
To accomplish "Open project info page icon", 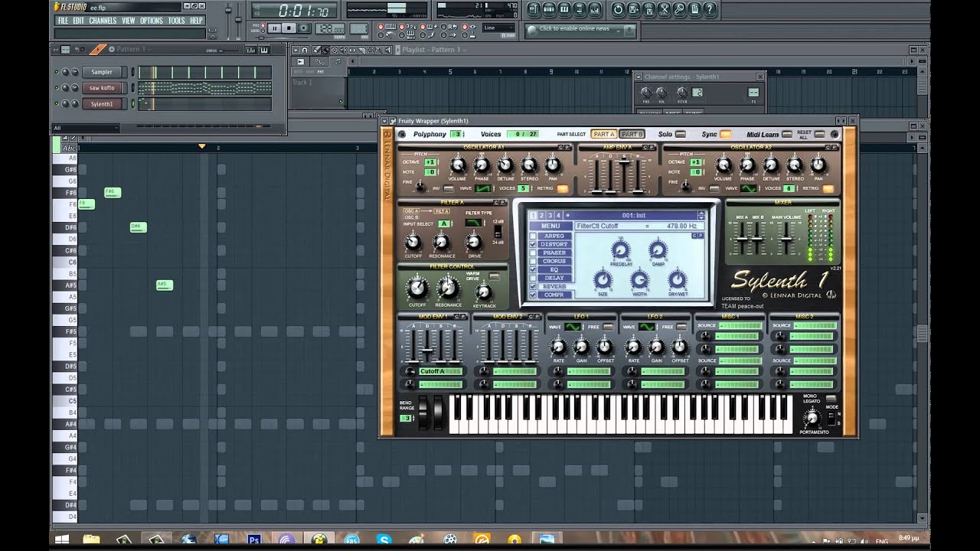I will pyautogui.click(x=695, y=9).
